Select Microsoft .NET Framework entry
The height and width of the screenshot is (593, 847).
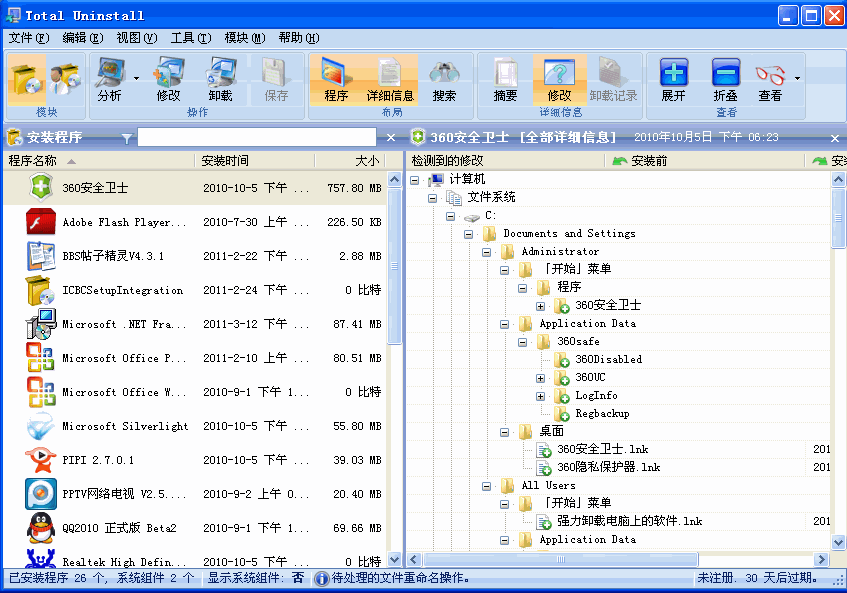point(195,324)
